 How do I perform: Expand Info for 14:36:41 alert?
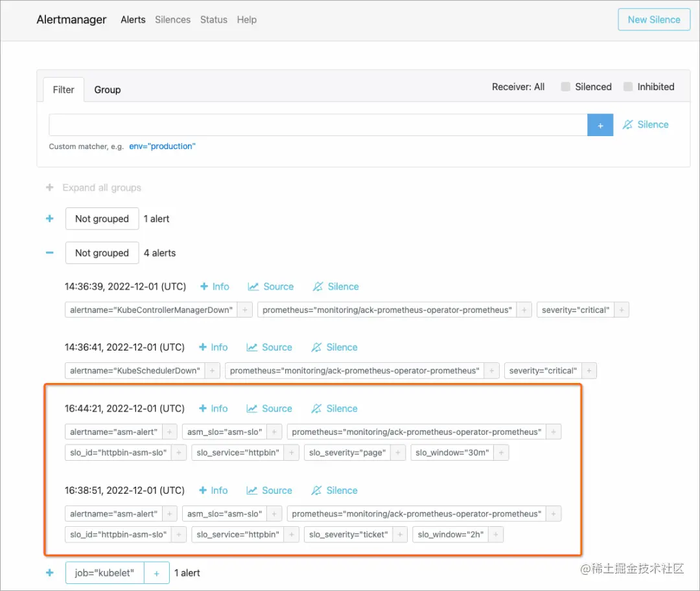tap(213, 347)
